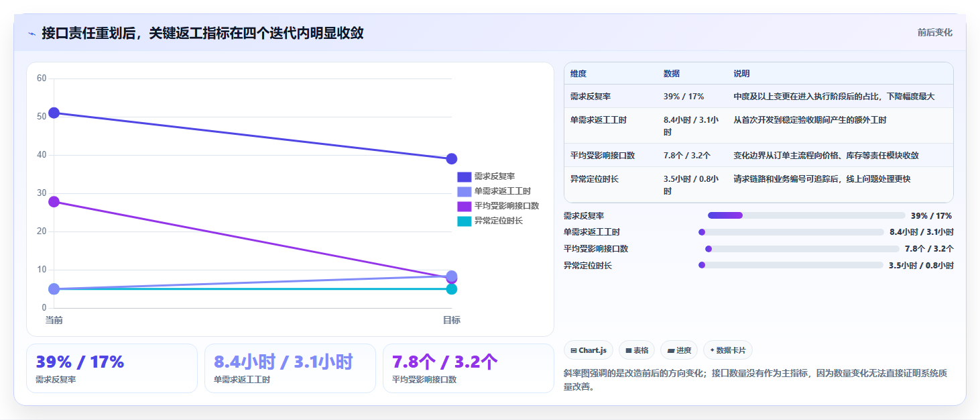Viewport: 980px width, 420px height.
Task: Open the 7.8个 / 3.2个 data card
Action: [x=469, y=368]
